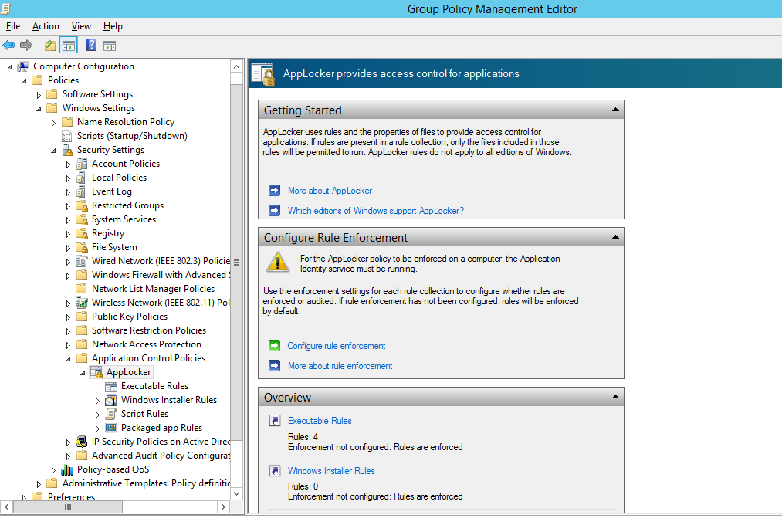The image size is (782, 532).
Task: Expand the Public Key Policies node
Action: click(x=69, y=317)
